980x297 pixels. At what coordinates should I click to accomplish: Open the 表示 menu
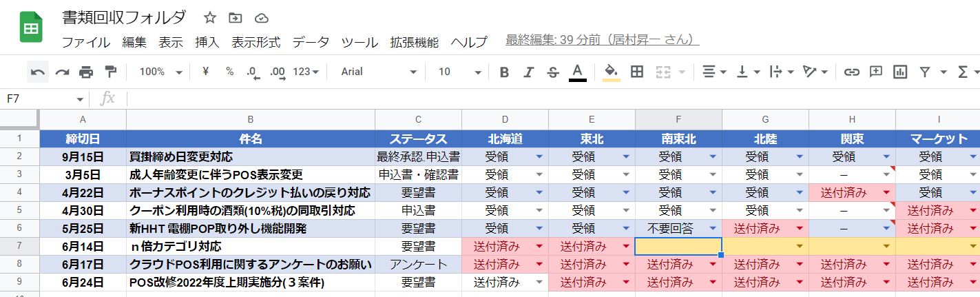click(171, 42)
